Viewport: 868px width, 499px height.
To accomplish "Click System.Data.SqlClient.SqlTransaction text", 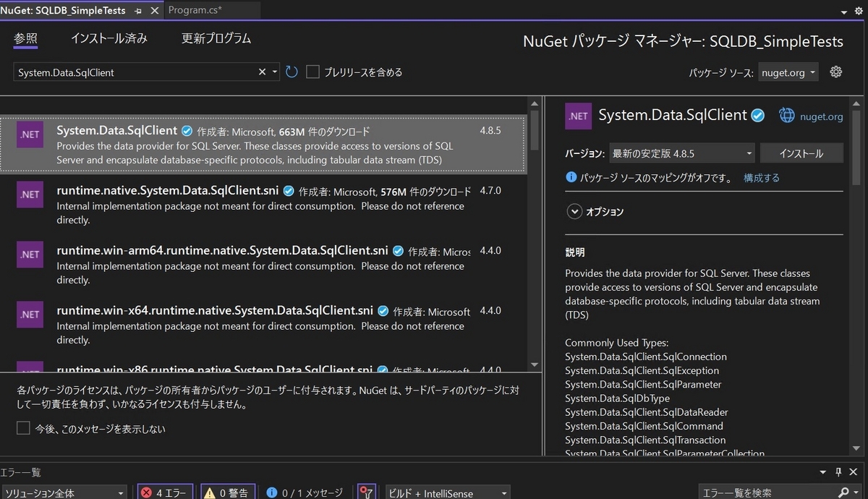I will pos(645,440).
